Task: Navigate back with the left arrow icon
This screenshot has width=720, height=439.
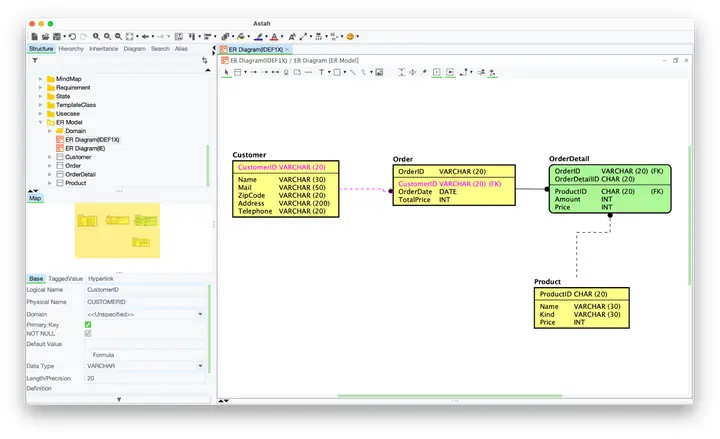Action: tap(145, 36)
